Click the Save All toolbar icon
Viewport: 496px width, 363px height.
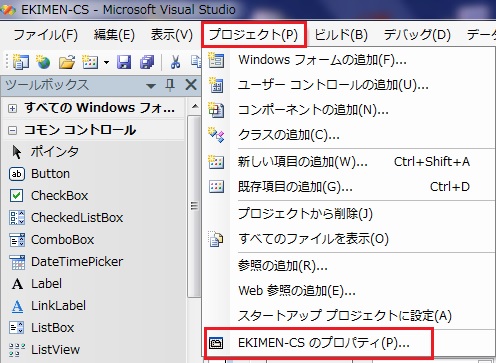[147, 62]
